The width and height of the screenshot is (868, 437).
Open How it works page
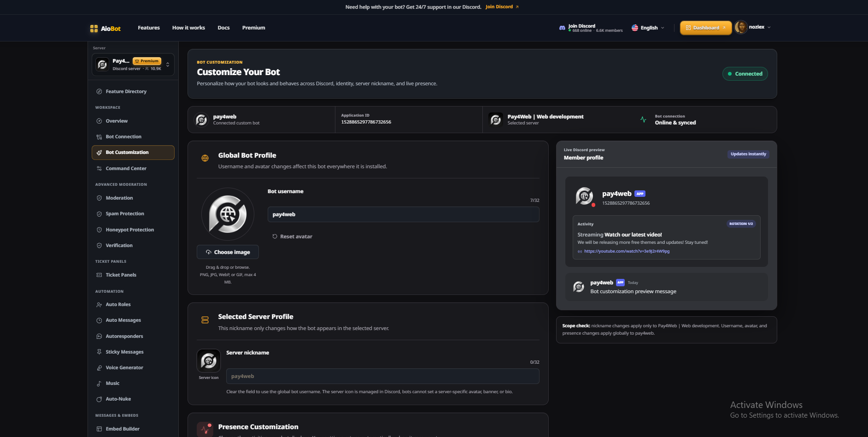(188, 28)
